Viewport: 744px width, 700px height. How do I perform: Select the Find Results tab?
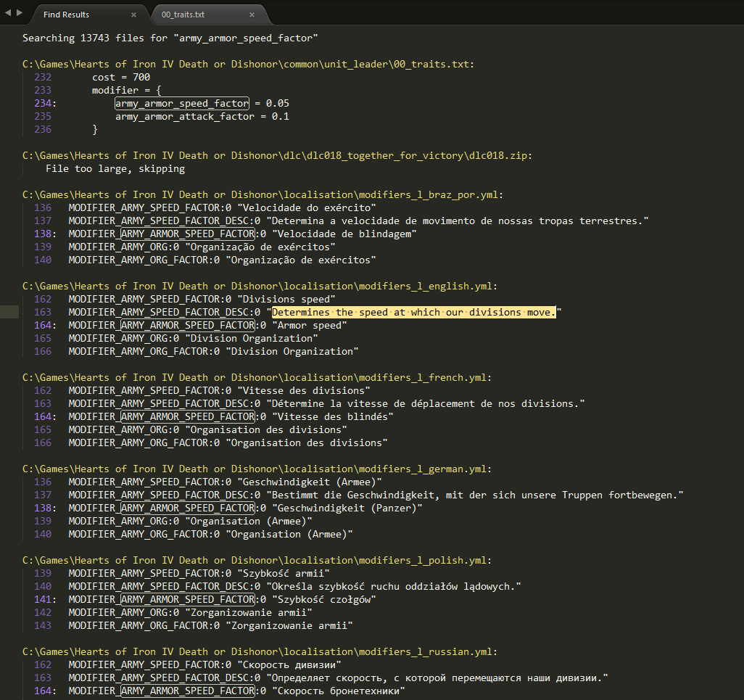point(67,15)
